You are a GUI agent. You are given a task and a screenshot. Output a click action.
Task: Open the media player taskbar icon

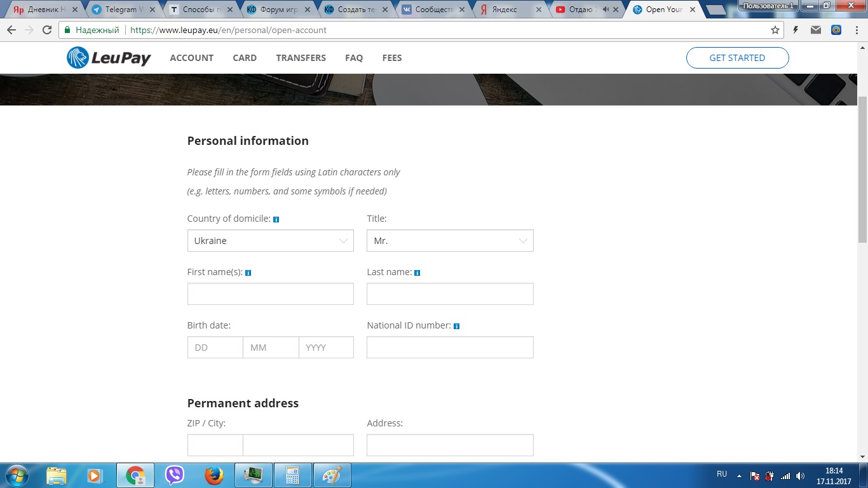pos(94,475)
